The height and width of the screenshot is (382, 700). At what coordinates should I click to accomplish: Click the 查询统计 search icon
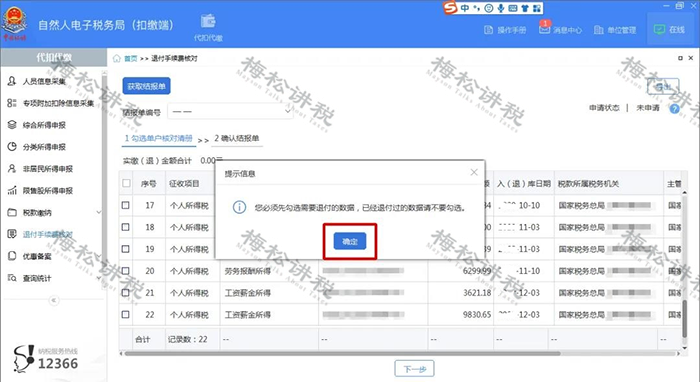[x=12, y=278]
